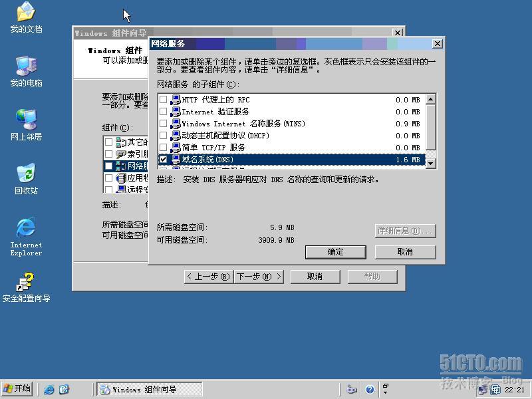Open the 开始 Start menu
The height and width of the screenshot is (399, 532).
pos(17,389)
